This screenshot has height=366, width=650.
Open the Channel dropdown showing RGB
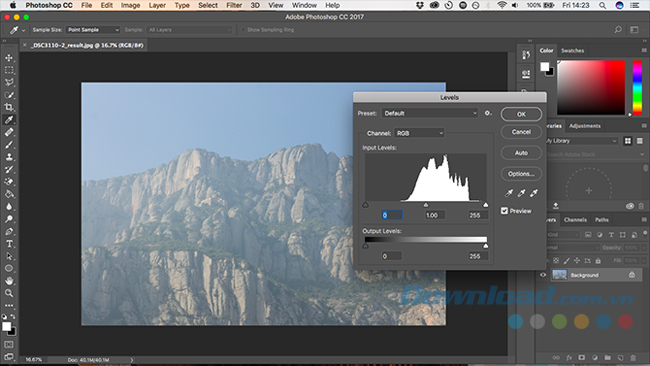(419, 133)
